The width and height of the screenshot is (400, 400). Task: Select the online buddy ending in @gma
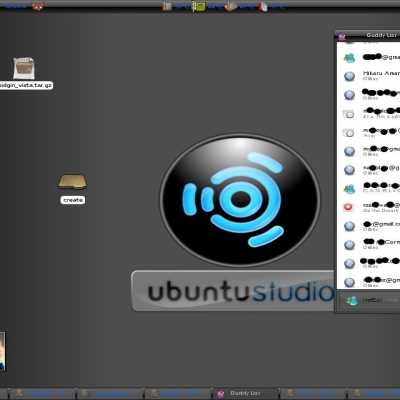(368, 57)
